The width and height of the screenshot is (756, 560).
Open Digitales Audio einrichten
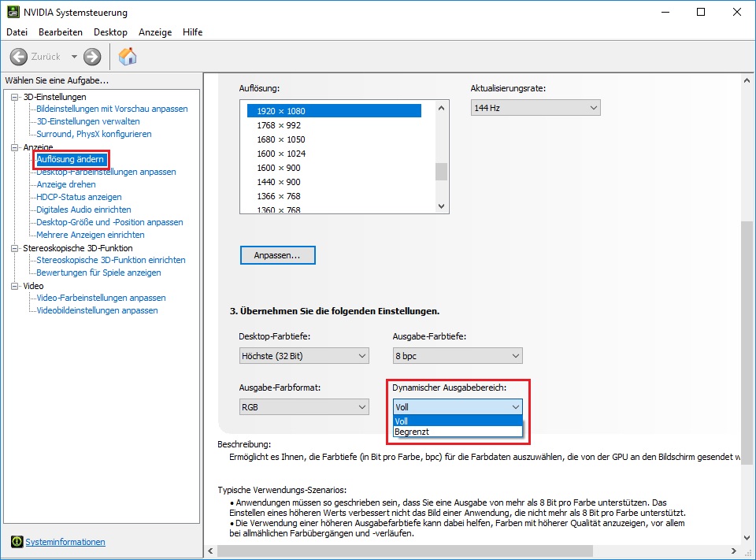coord(84,210)
